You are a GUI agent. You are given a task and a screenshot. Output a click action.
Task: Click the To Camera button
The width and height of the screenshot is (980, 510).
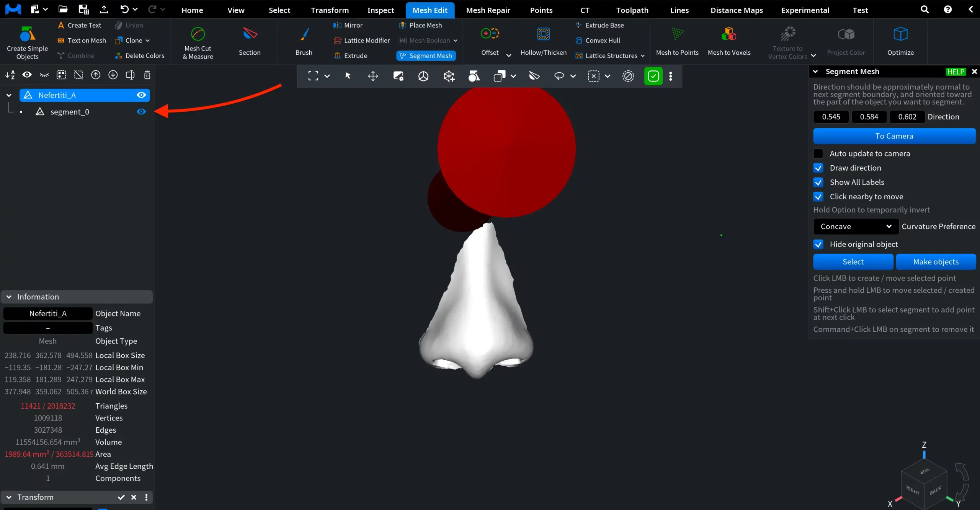coord(895,136)
